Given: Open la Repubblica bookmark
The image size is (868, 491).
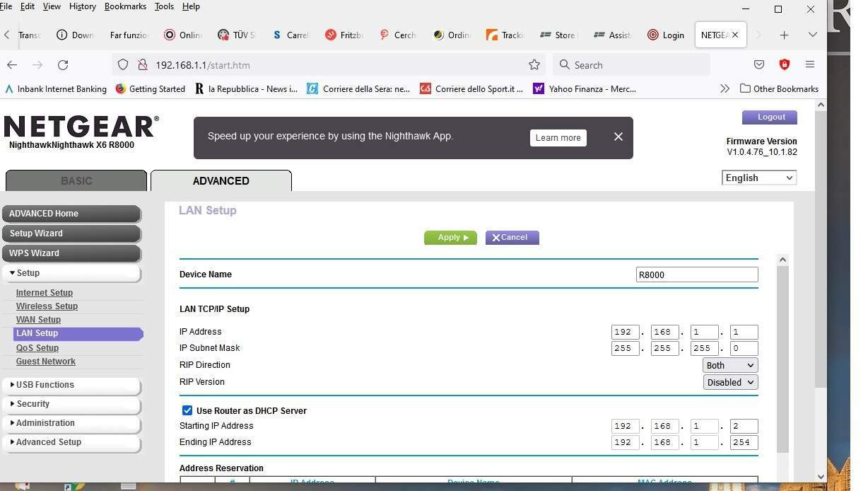Looking at the screenshot, I should pos(247,88).
